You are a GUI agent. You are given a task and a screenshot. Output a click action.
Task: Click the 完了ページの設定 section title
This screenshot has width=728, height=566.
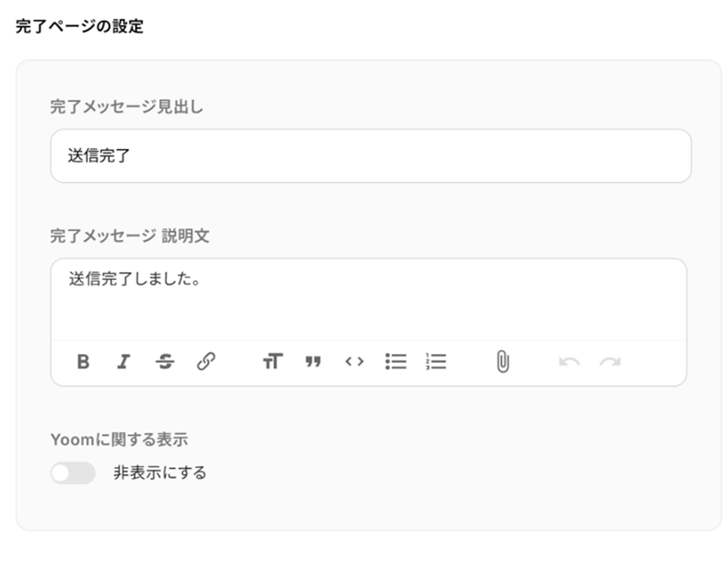point(80,26)
